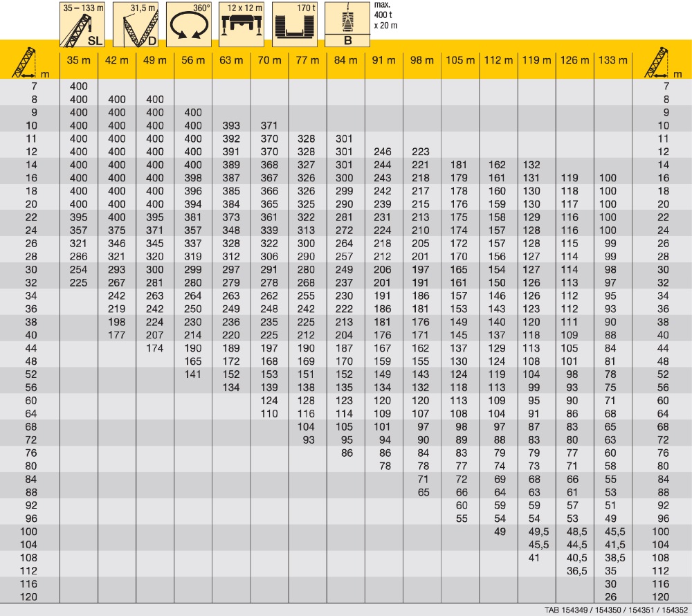Click the 35 m column header
Image resolution: width=692 pixels, height=616 pixels.
(79, 60)
